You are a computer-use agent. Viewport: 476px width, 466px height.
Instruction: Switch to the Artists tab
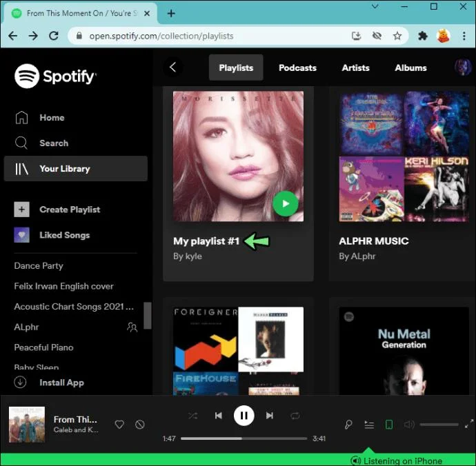point(355,68)
